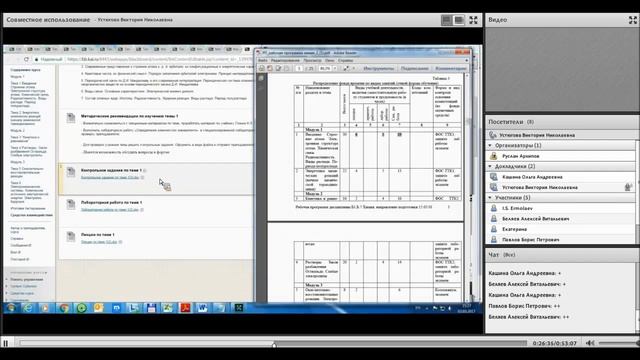Mute playback with the speaker icon
Screen dimensions: 640x360
590,343
